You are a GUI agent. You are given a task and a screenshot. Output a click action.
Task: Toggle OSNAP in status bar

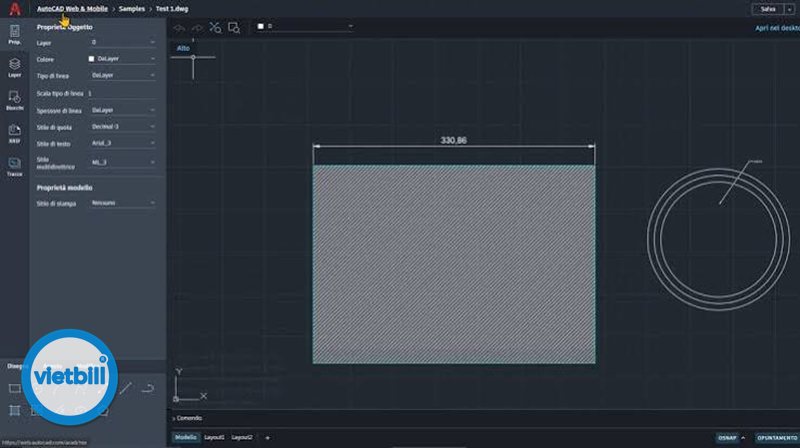coord(727,438)
